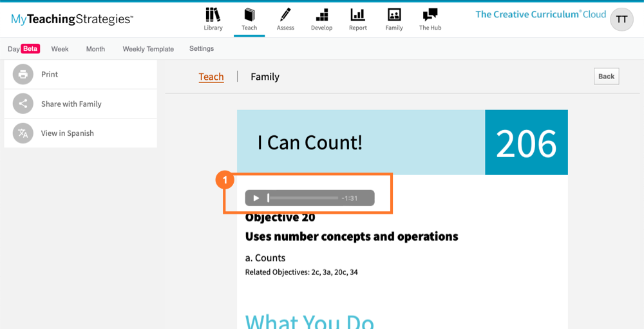Open the Month view
Image resolution: width=644 pixels, height=329 pixels.
pyautogui.click(x=95, y=49)
